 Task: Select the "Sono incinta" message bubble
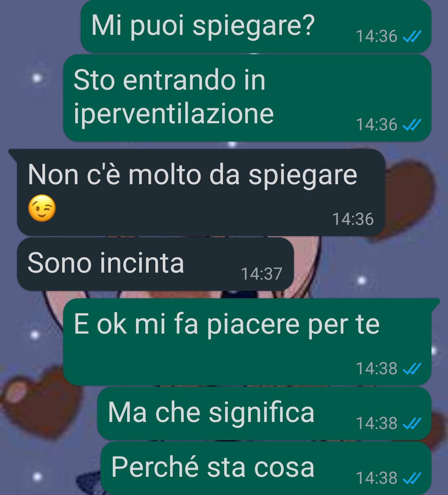pos(155,264)
